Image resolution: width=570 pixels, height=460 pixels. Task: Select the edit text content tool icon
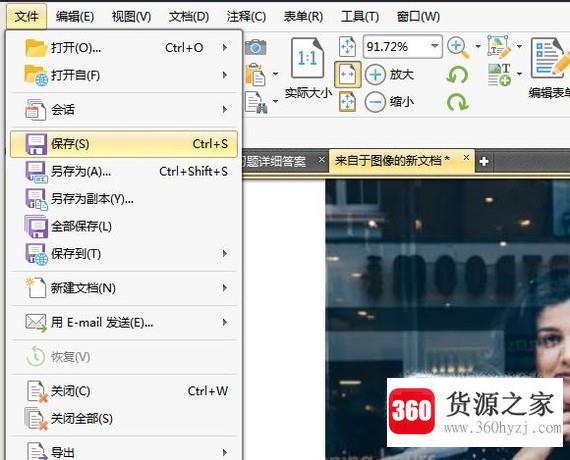click(x=499, y=47)
